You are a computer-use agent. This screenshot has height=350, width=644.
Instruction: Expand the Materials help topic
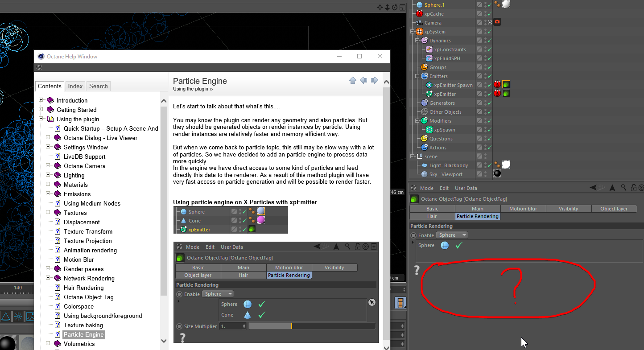pos(48,184)
